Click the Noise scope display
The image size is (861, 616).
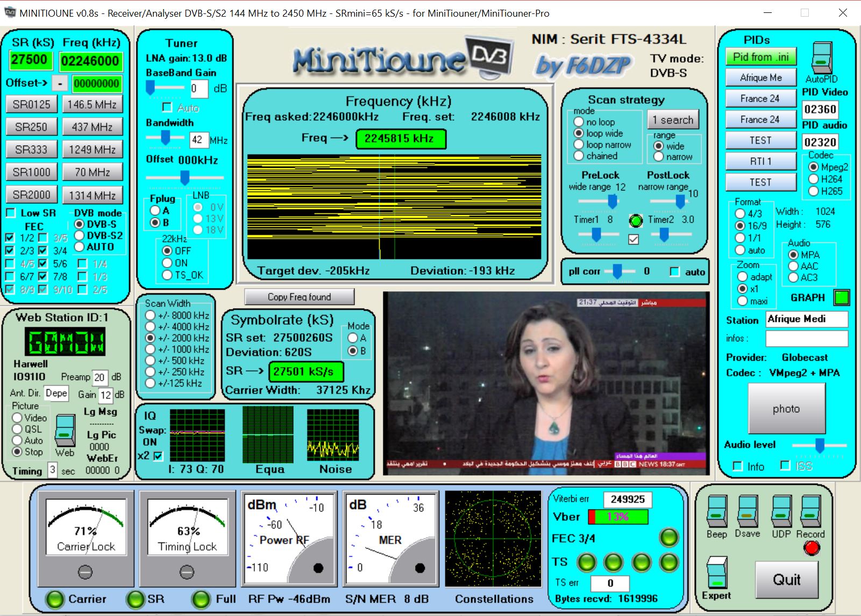coord(332,435)
